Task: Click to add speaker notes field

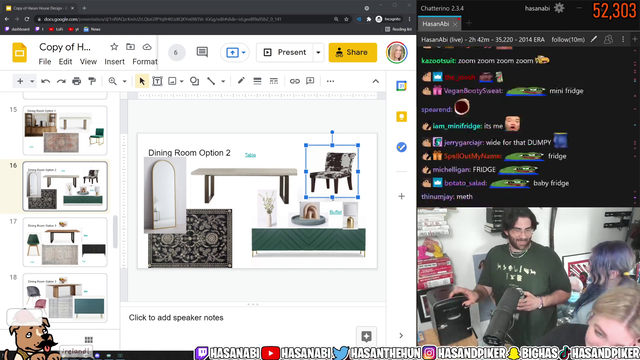Action: (x=253, y=318)
